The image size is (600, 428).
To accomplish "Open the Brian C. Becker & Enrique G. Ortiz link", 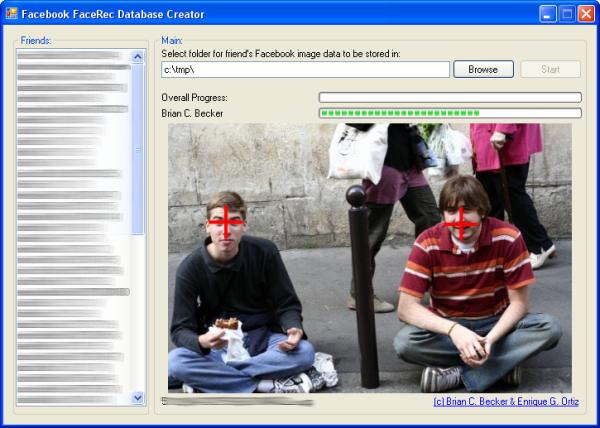I will (x=506, y=402).
